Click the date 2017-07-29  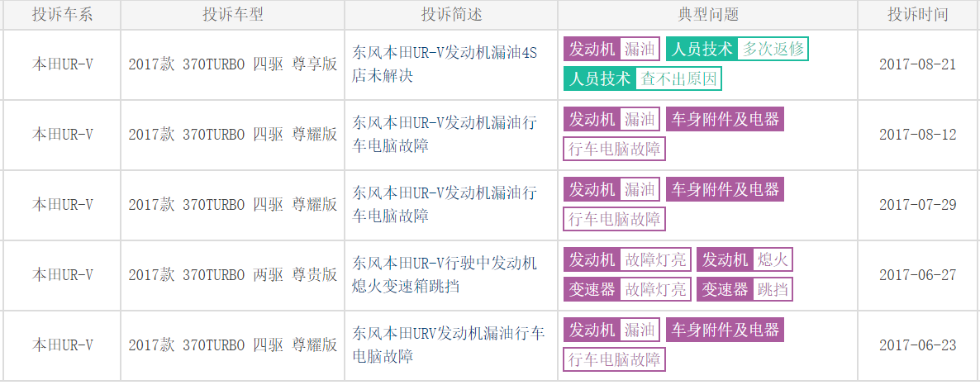coord(917,204)
